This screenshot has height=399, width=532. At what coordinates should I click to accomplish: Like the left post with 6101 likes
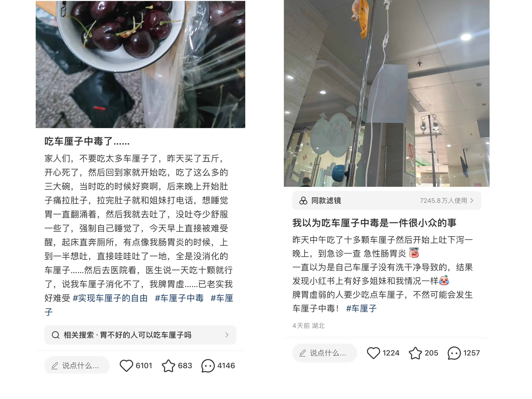click(x=126, y=366)
